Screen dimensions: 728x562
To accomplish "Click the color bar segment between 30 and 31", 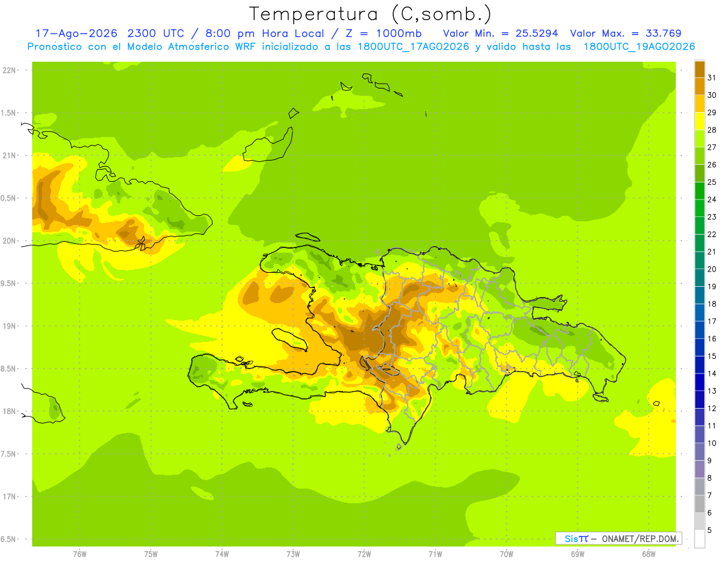I will click(x=699, y=86).
